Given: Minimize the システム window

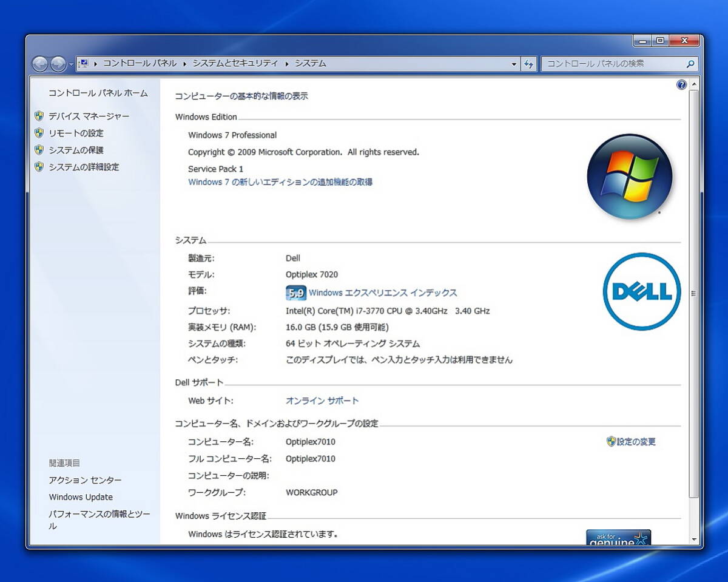Looking at the screenshot, I should (x=642, y=41).
